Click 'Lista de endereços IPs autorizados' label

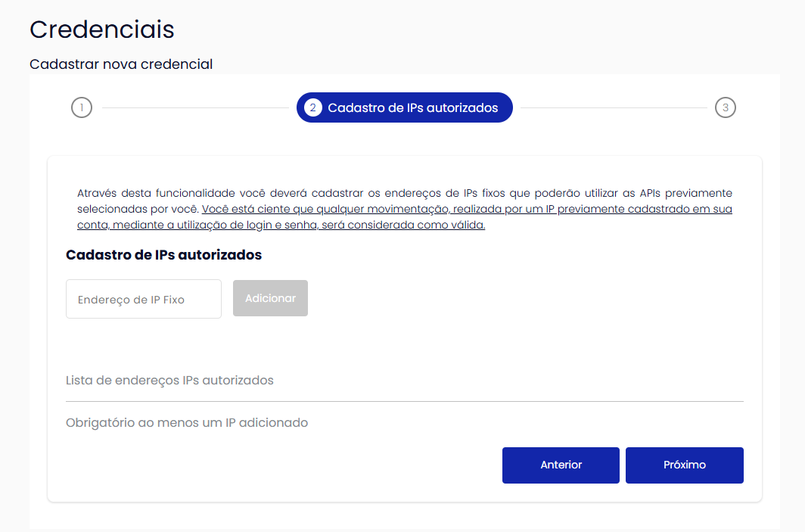click(169, 381)
